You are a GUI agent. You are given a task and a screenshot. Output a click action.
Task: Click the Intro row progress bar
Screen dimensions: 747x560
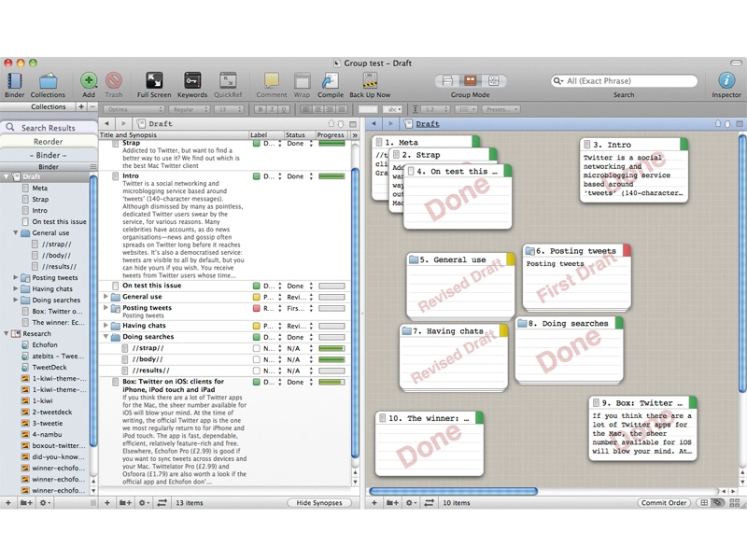coord(331,176)
